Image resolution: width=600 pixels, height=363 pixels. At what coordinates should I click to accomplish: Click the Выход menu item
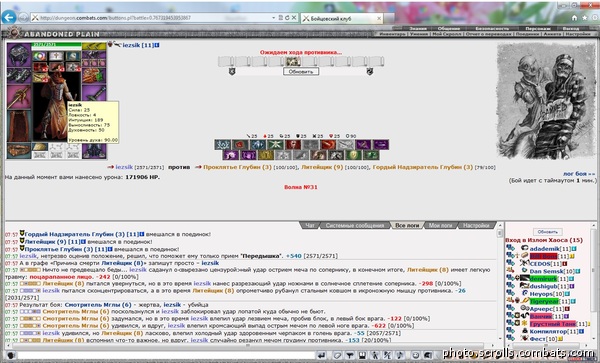(x=571, y=28)
